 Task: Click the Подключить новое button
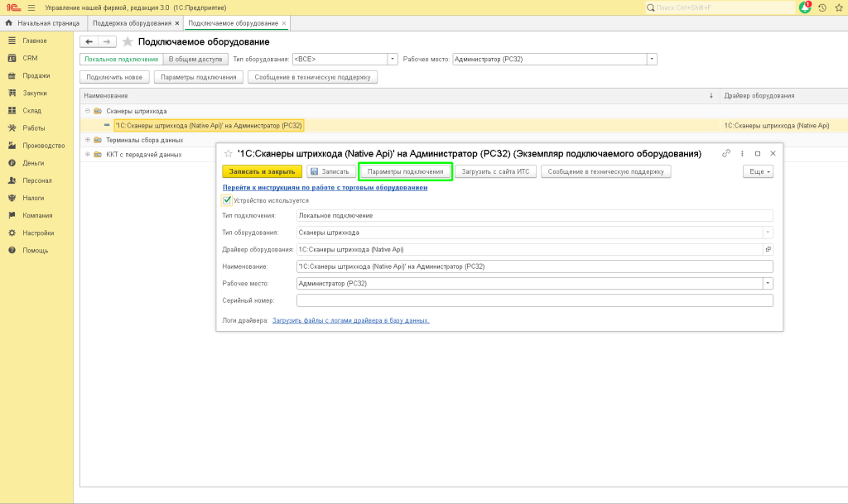pyautogui.click(x=115, y=77)
